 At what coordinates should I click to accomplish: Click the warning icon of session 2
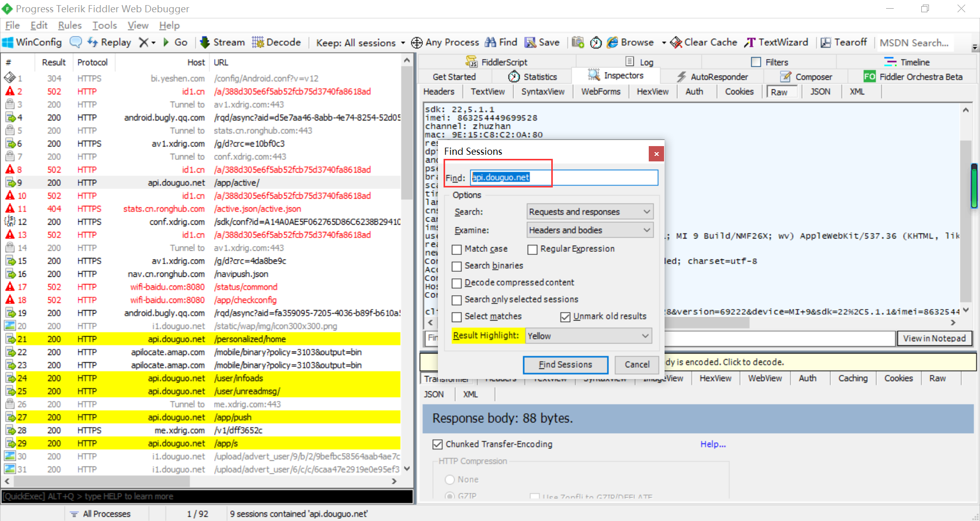[x=10, y=91]
